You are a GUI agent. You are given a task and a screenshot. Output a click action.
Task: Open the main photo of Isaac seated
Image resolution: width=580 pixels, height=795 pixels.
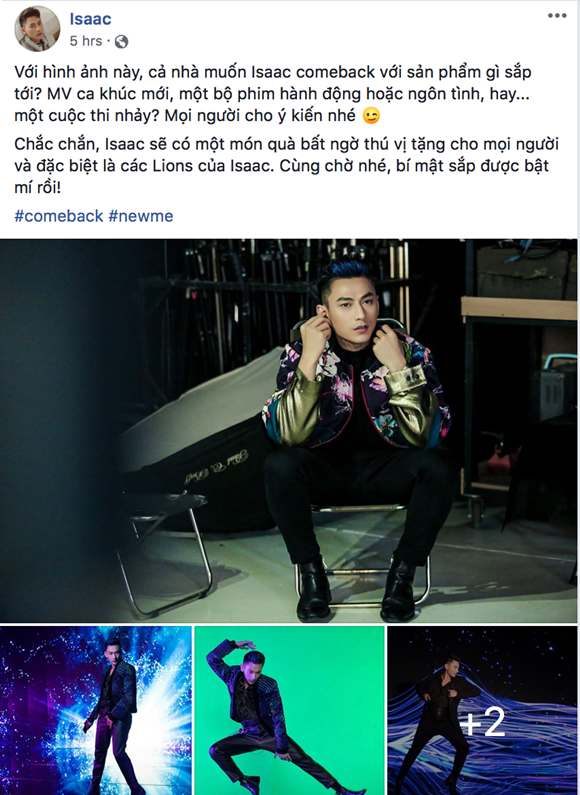tap(288, 430)
